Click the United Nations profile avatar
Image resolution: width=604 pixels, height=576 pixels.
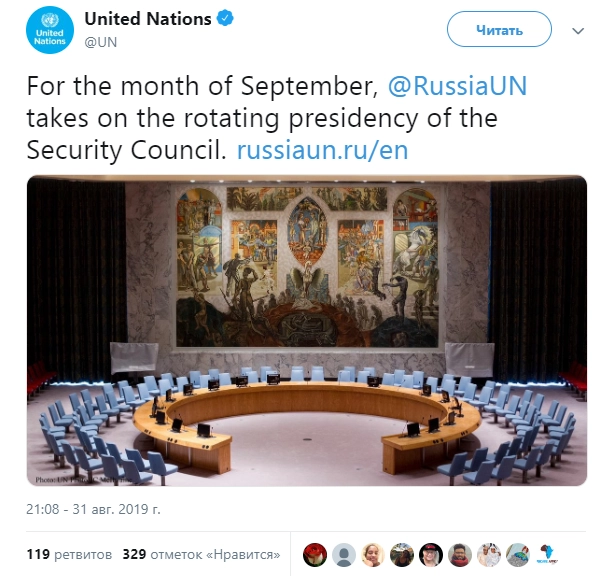[48, 29]
